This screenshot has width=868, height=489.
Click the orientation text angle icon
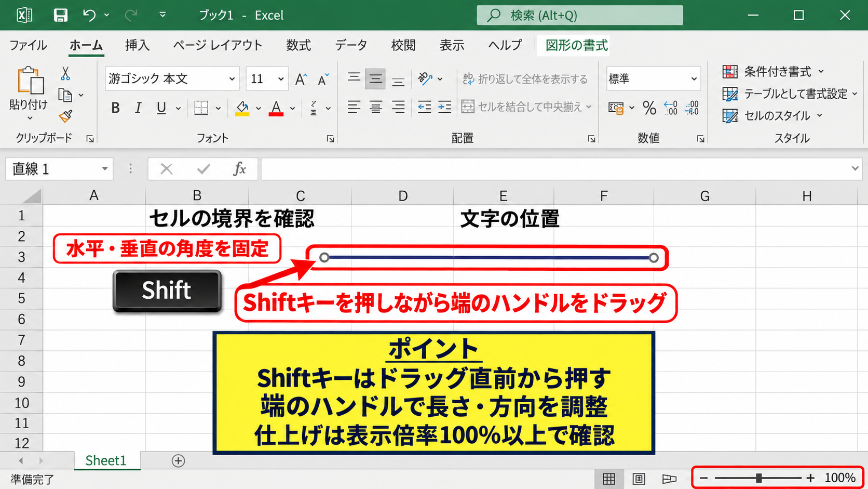click(425, 78)
